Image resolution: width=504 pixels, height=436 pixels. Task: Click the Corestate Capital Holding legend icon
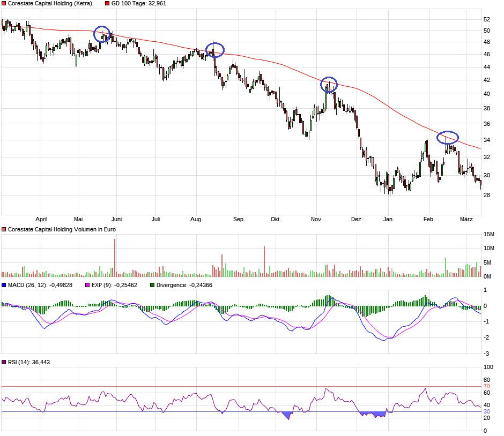(x=4, y=3)
